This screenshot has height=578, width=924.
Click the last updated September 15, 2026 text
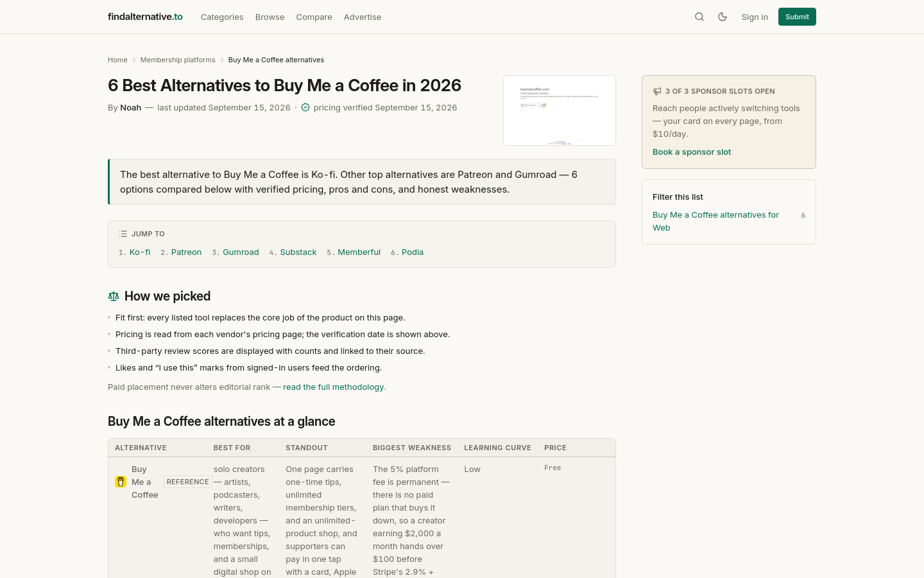[224, 107]
